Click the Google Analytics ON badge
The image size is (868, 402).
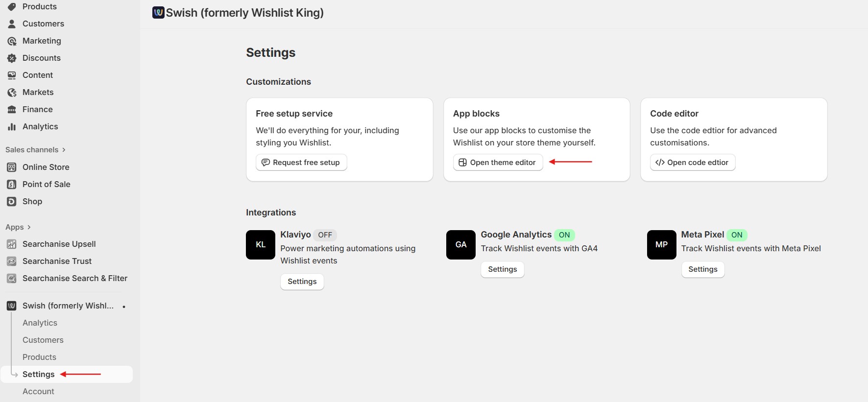point(564,235)
